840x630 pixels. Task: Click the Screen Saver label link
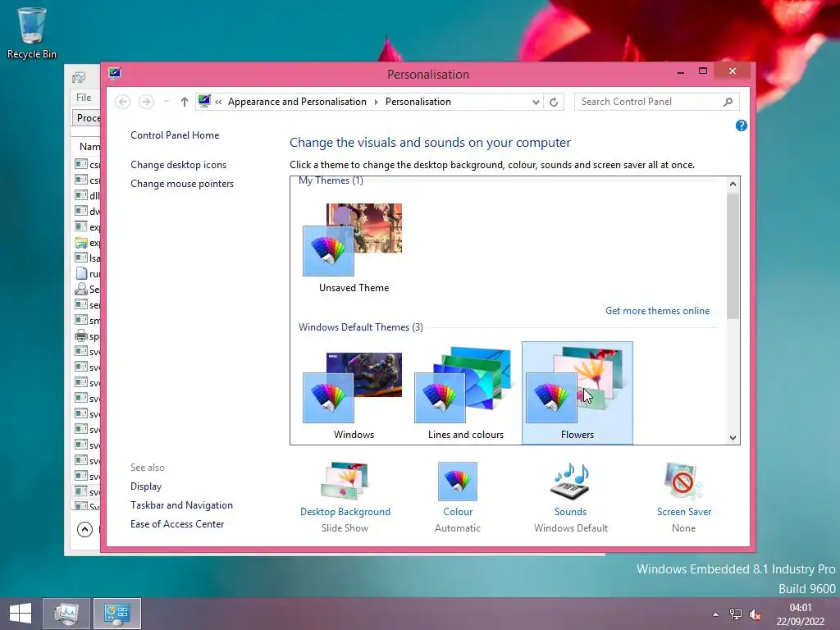coord(683,512)
